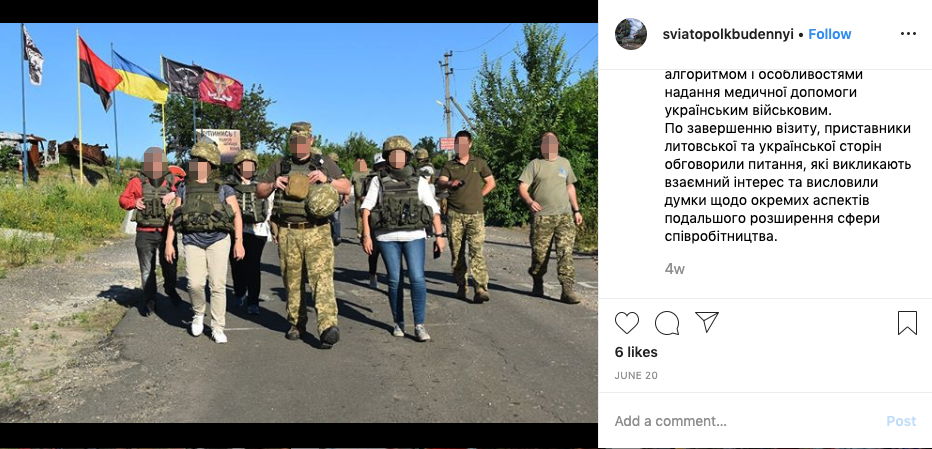Image resolution: width=932 pixels, height=449 pixels.
Task: Share the post via paper plane icon
Action: point(707,322)
